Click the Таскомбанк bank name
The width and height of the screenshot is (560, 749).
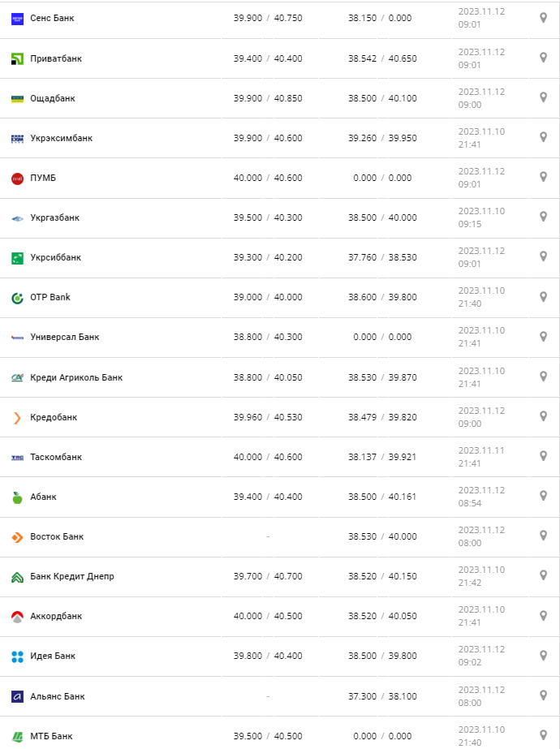coord(56,457)
